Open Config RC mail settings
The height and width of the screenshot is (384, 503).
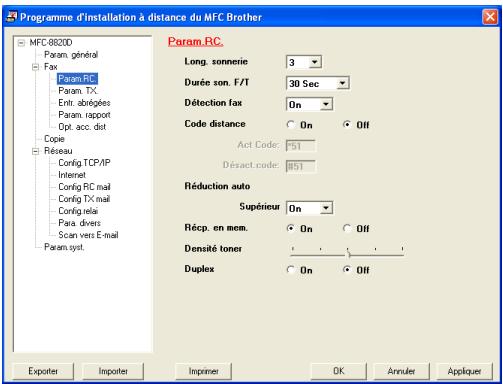pos(84,187)
